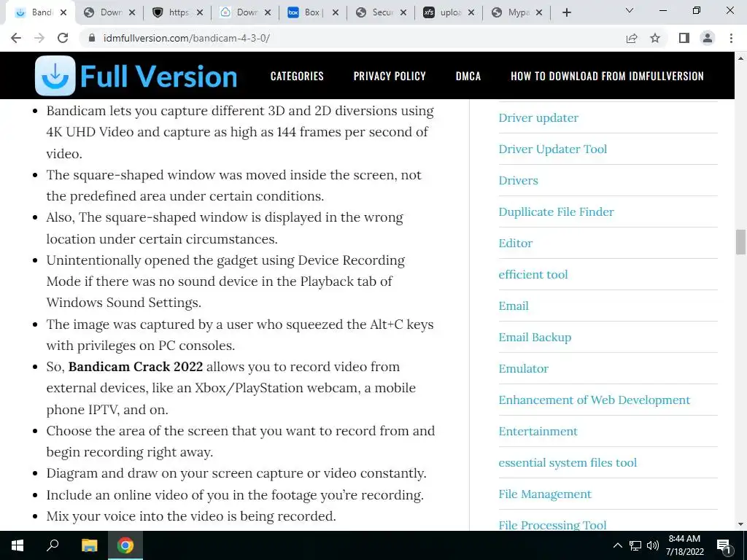
Task: Close the Bandicam tab
Action: 63,13
